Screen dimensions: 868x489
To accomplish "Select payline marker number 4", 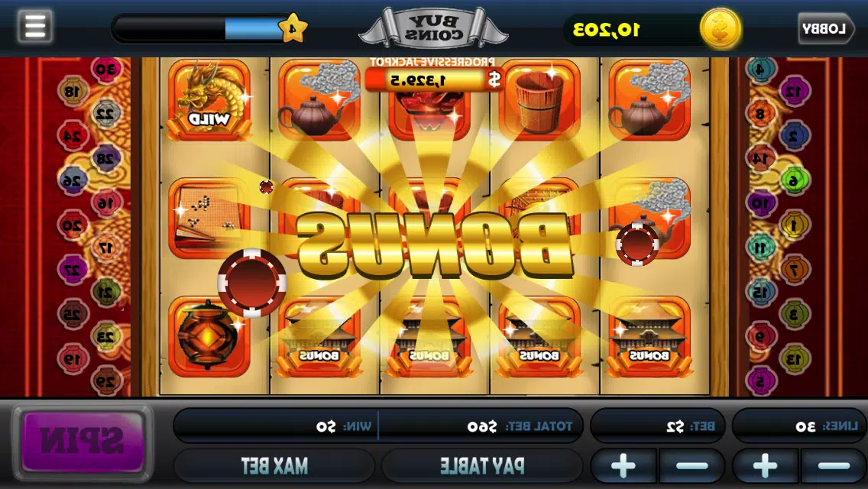I will click(760, 70).
